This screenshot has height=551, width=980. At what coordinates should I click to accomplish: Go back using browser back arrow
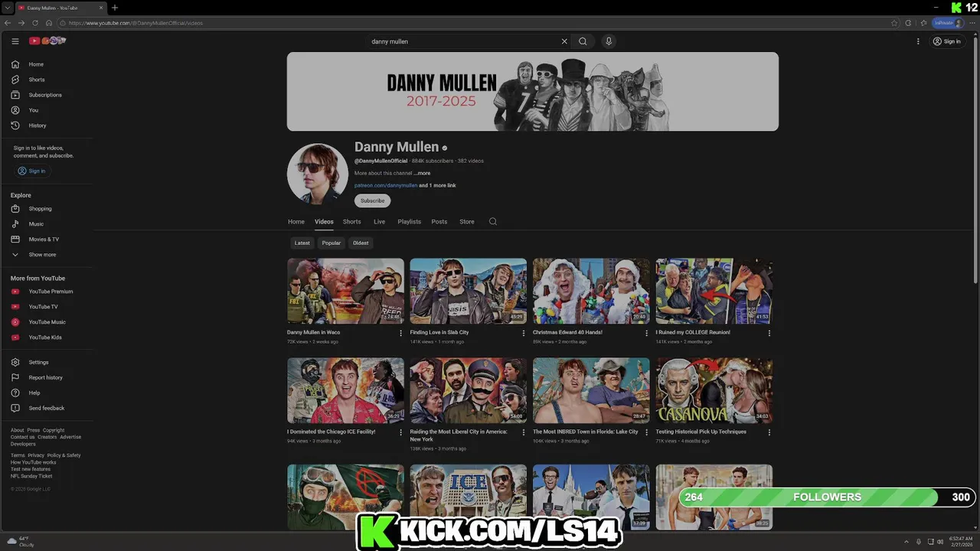8,23
